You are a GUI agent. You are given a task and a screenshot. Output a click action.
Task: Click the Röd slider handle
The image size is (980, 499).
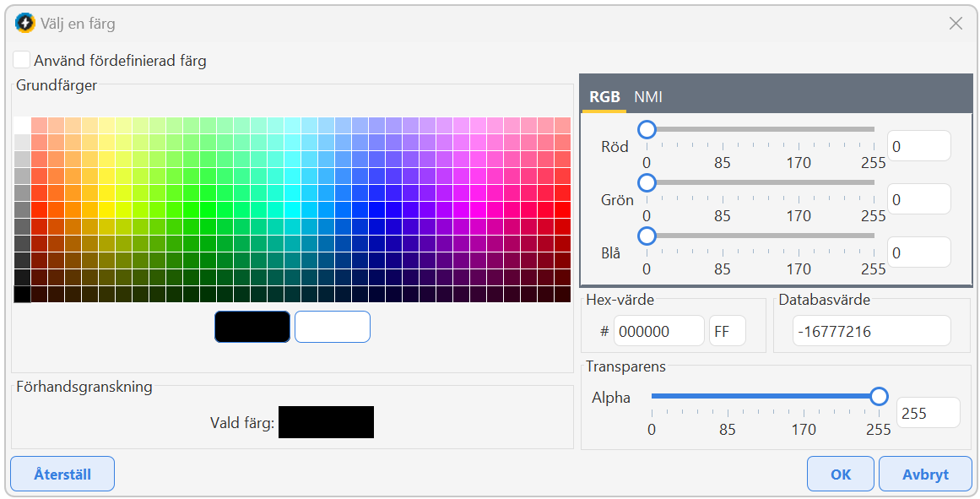coord(647,129)
